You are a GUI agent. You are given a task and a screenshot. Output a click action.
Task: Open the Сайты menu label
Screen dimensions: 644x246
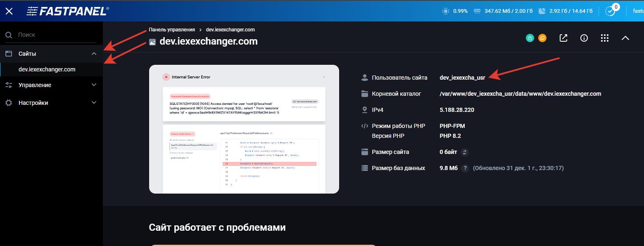click(x=27, y=54)
